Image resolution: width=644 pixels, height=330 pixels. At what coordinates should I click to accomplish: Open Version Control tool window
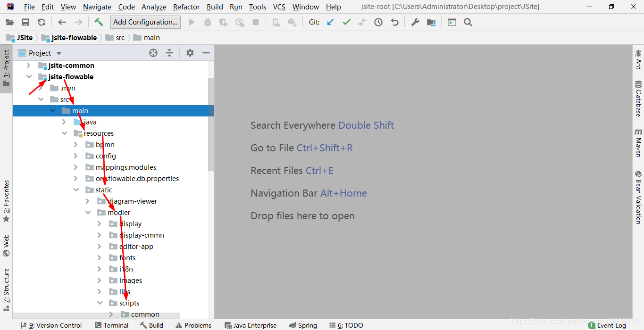point(51,325)
